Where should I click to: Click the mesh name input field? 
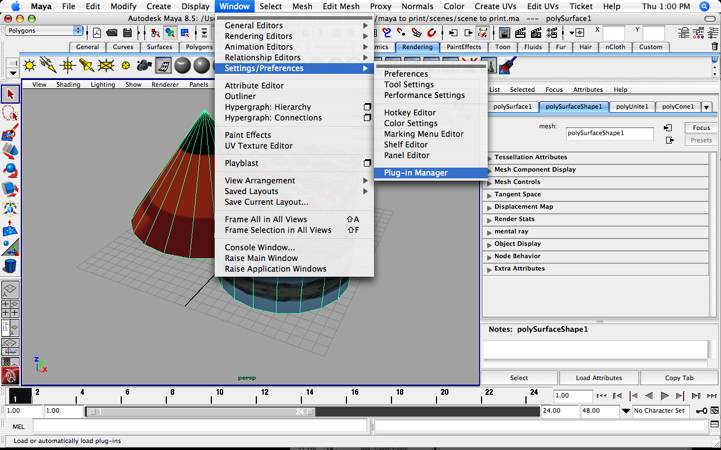click(609, 132)
